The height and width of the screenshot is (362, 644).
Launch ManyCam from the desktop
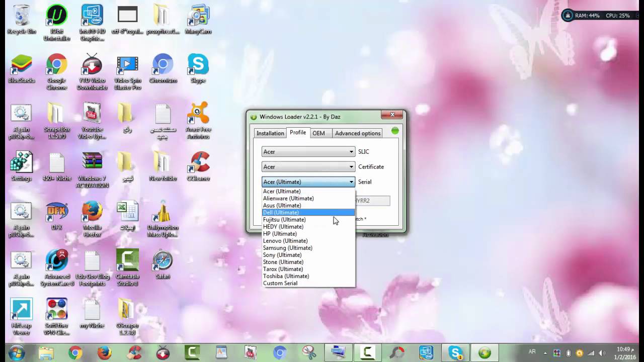click(198, 19)
